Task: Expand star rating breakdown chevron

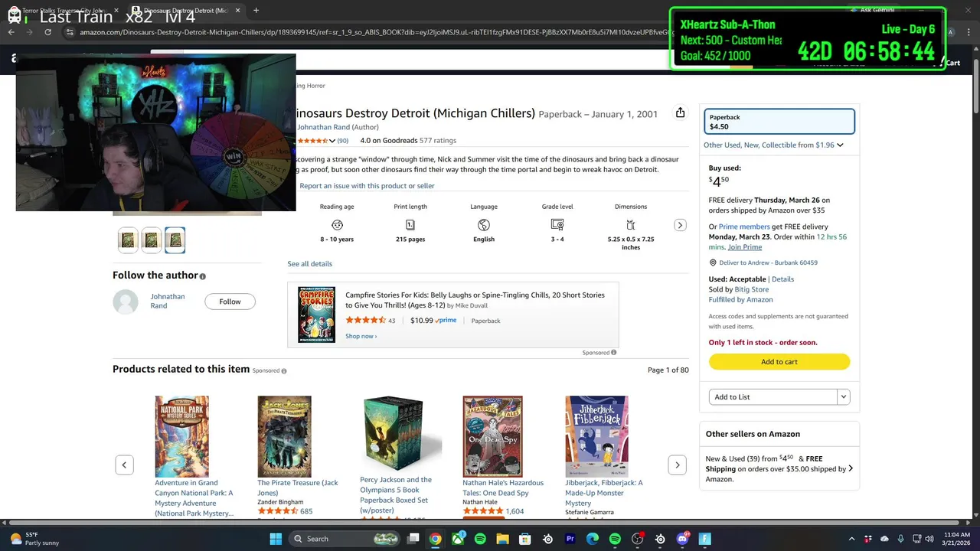Action: point(332,141)
